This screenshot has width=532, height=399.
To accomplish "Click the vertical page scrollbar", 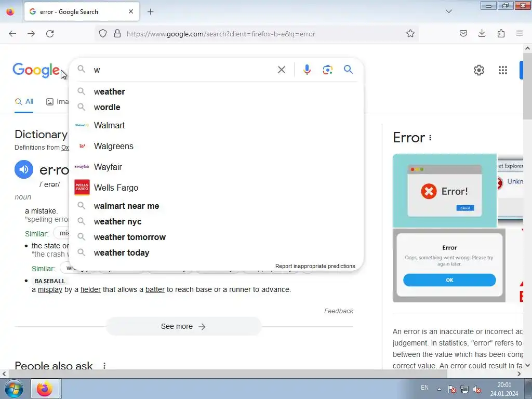I will tap(527, 86).
